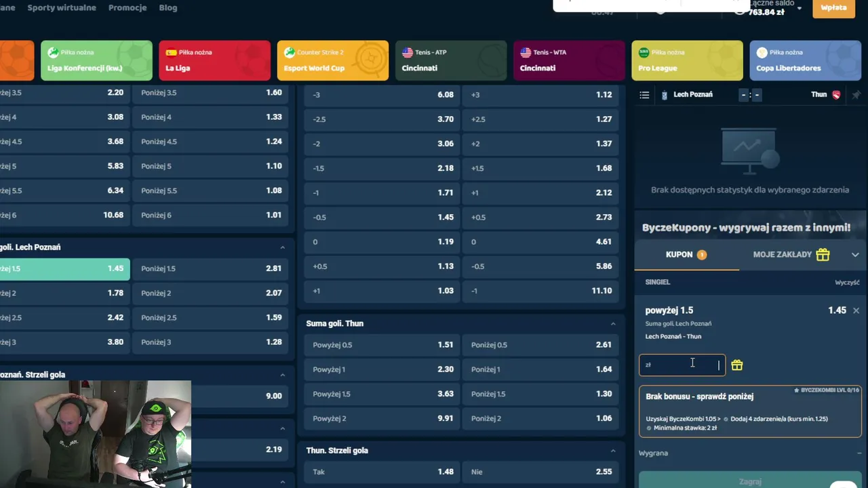Select Powyżej 0.5 Thun goals at 1.51
The height and width of the screenshot is (488, 868).
tap(382, 345)
